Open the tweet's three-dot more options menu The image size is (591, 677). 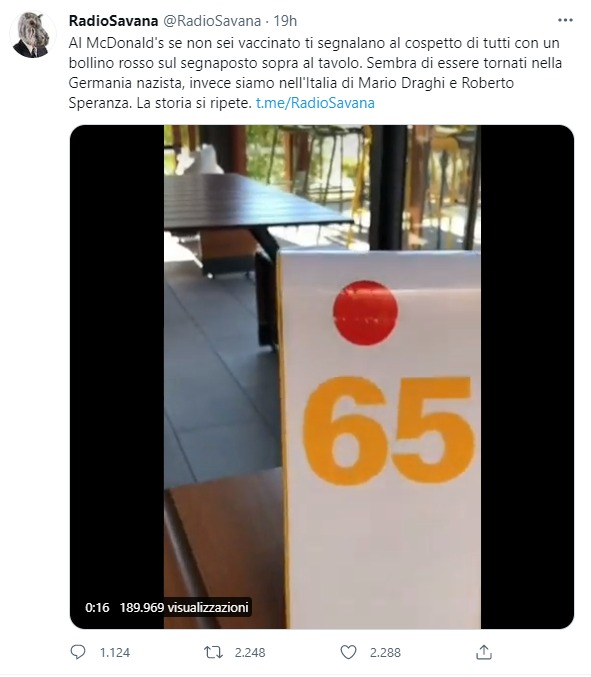(x=565, y=20)
